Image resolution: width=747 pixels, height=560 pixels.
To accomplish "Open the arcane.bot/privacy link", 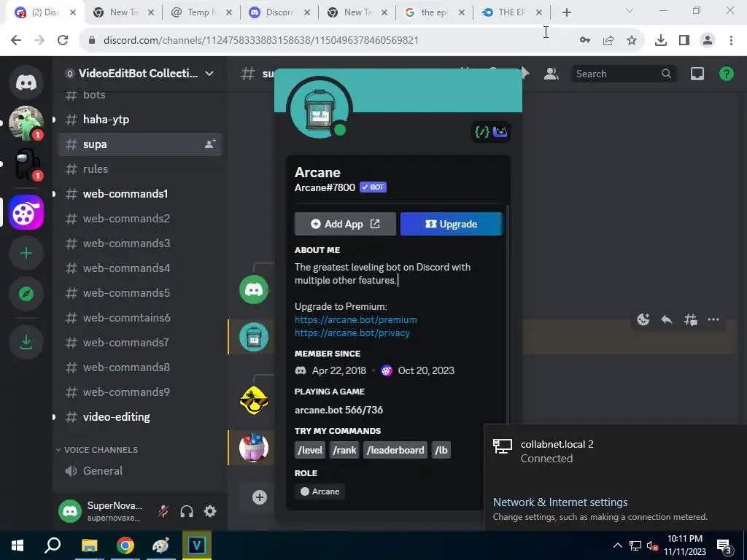I will (352, 332).
